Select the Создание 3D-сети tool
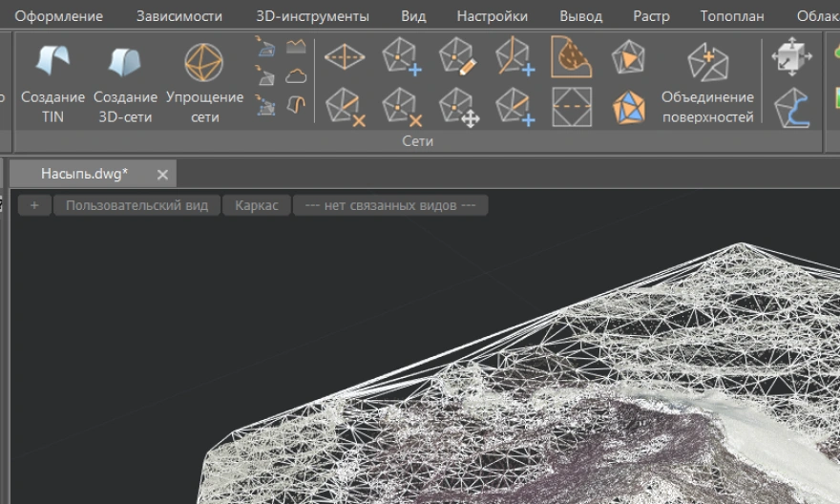840x504 pixels. (x=125, y=82)
